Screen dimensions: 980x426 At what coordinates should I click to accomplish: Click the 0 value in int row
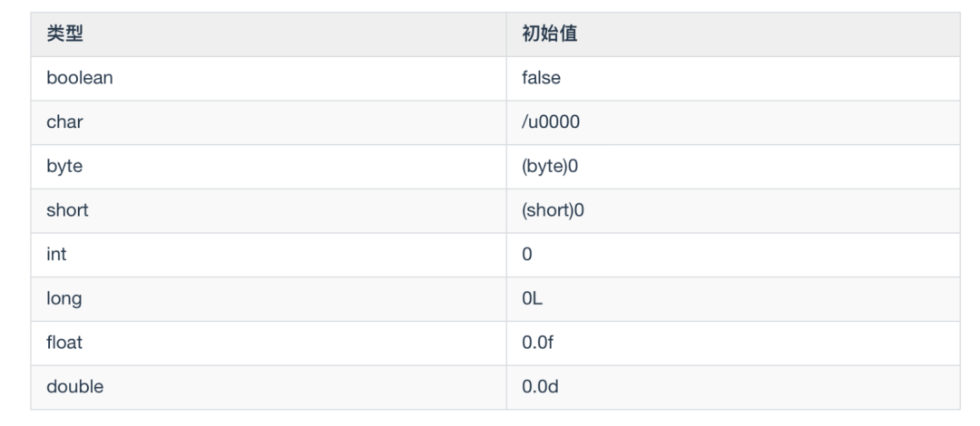pyautogui.click(x=527, y=255)
